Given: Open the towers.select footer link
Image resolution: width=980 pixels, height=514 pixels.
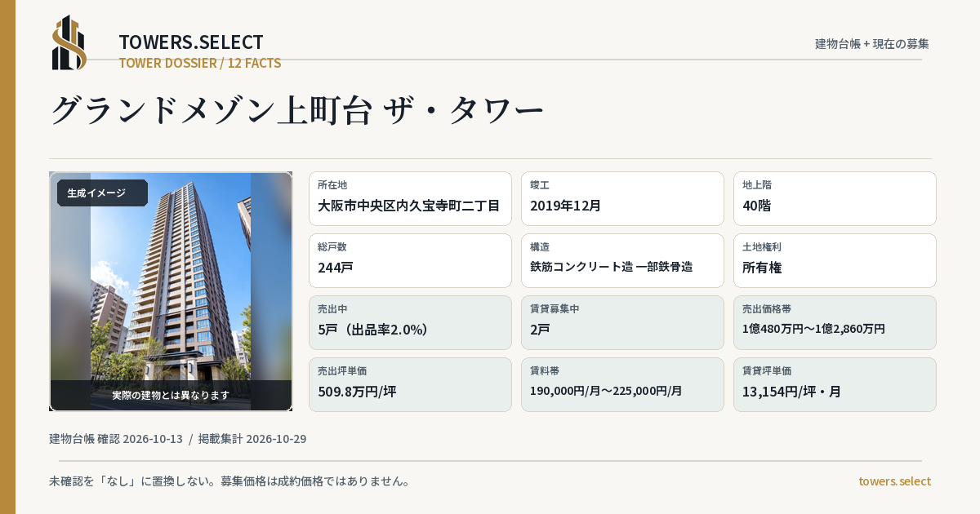Looking at the screenshot, I should 894,481.
